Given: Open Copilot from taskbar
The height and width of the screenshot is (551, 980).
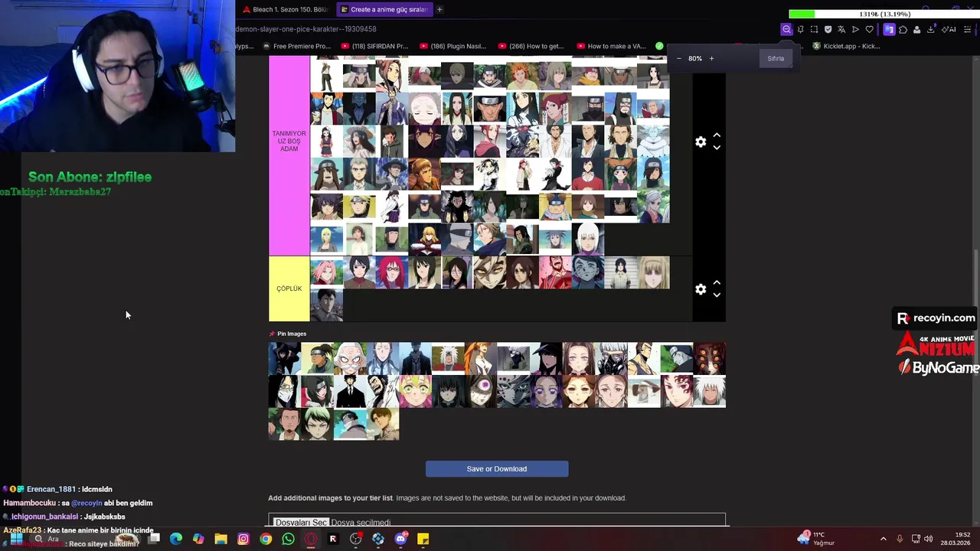Looking at the screenshot, I should 198,539.
